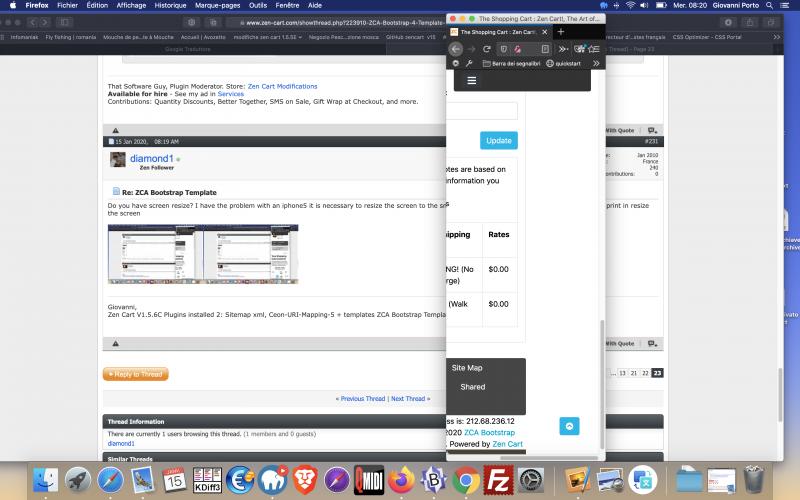The image size is (800, 500).
Task: Open the Infomaniak bookmark in Safari
Action: click(24, 37)
